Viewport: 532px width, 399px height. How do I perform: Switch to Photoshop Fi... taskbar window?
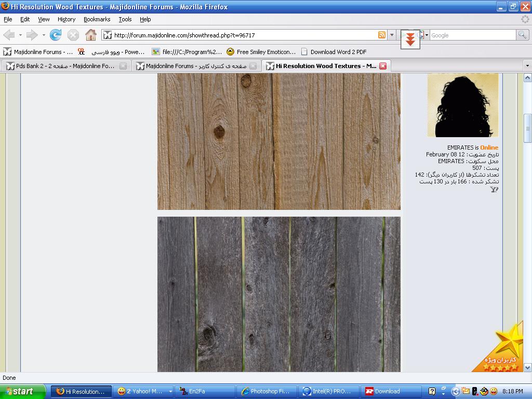(267, 391)
